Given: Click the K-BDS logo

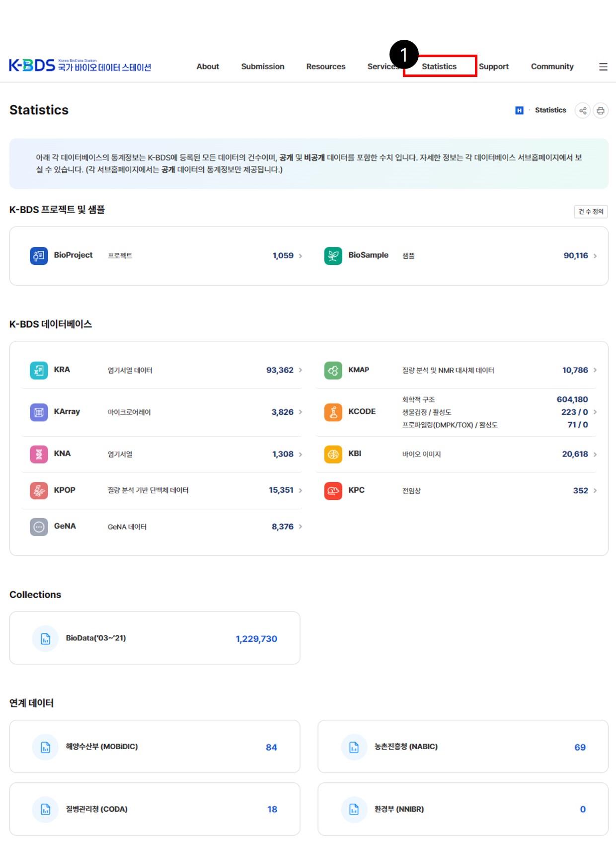Looking at the screenshot, I should pyautogui.click(x=80, y=65).
